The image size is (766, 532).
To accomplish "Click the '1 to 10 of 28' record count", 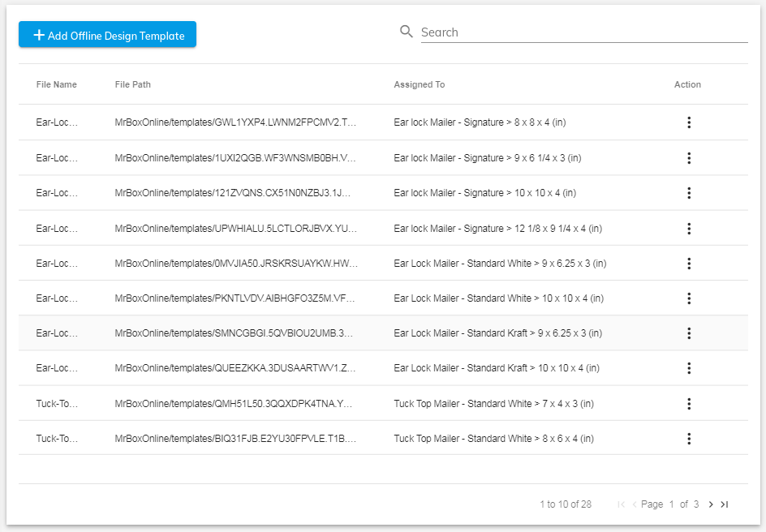I will click(566, 504).
